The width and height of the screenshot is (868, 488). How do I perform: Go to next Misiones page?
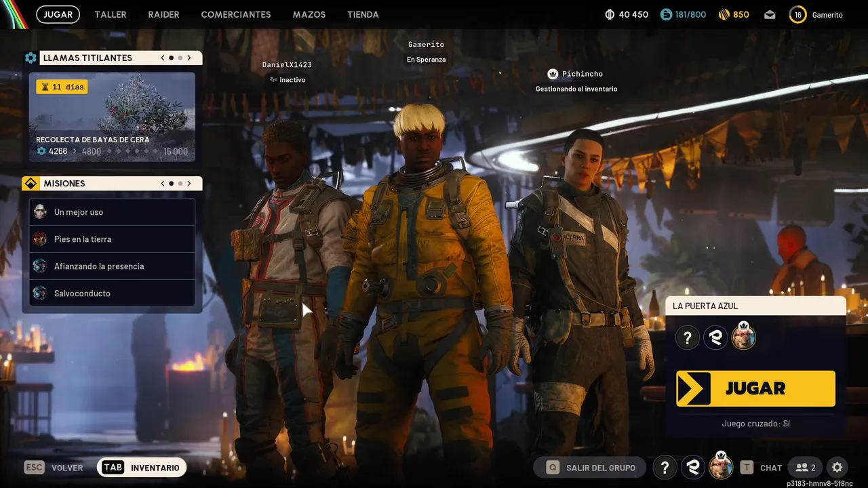[x=189, y=184]
